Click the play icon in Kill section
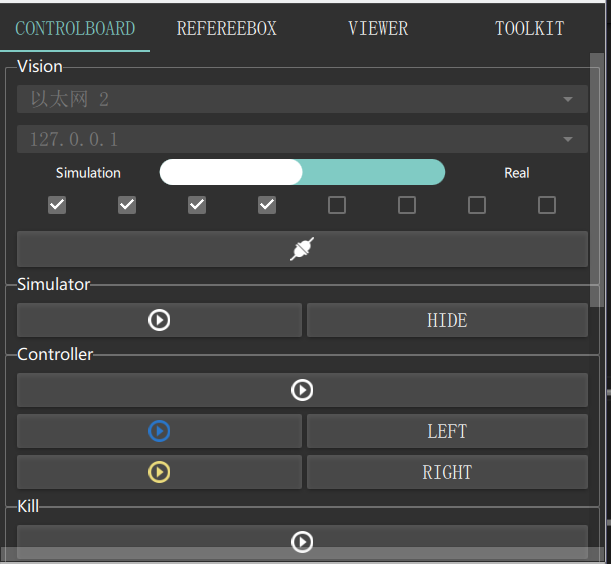The height and width of the screenshot is (564, 611). tap(302, 541)
